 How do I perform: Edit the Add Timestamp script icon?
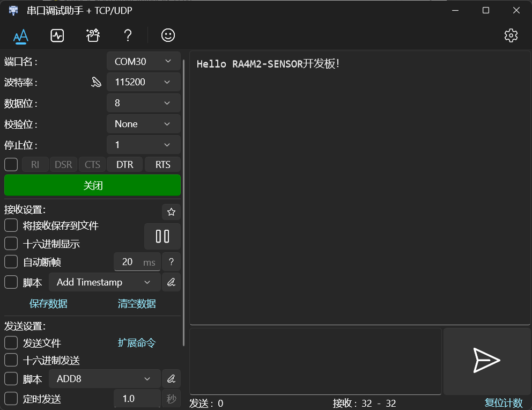[171, 282]
